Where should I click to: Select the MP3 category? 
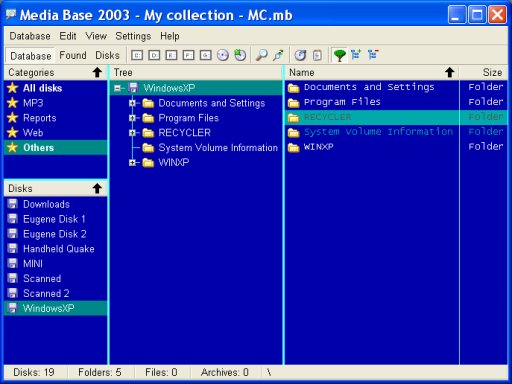click(x=55, y=103)
